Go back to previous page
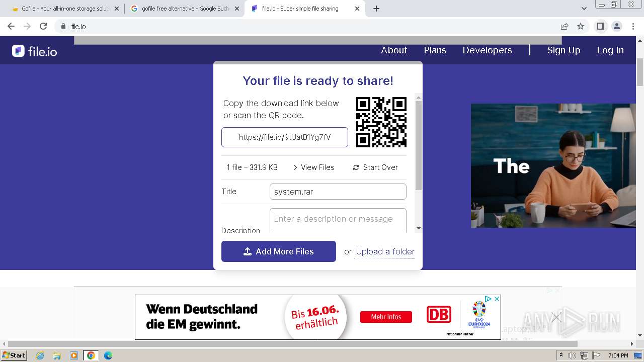This screenshot has height=362, width=644. click(x=11, y=26)
